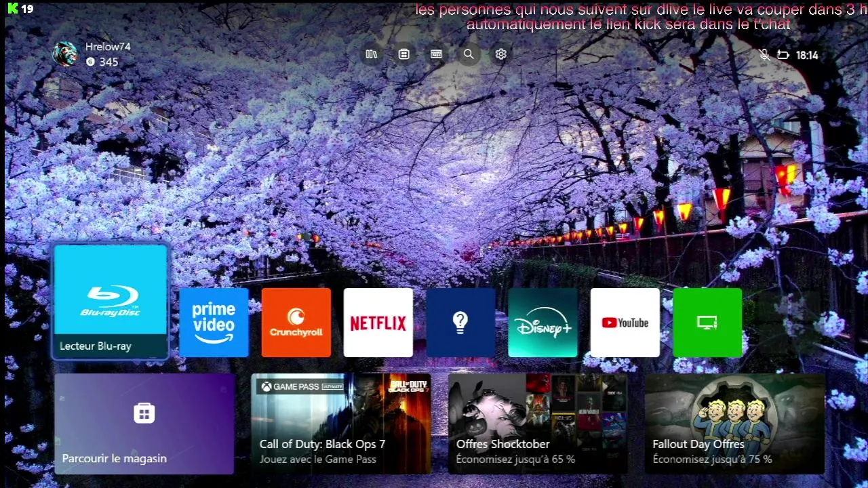Click the controller battery status icon

click(783, 55)
